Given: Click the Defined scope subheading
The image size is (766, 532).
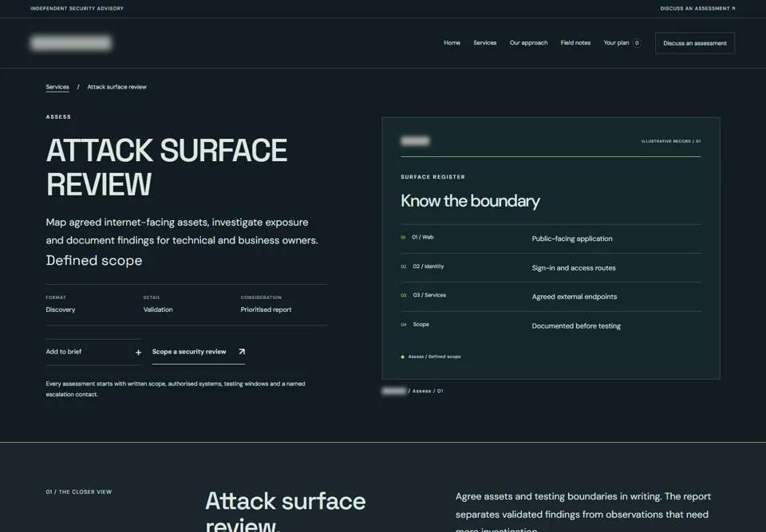Looking at the screenshot, I should [x=94, y=260].
